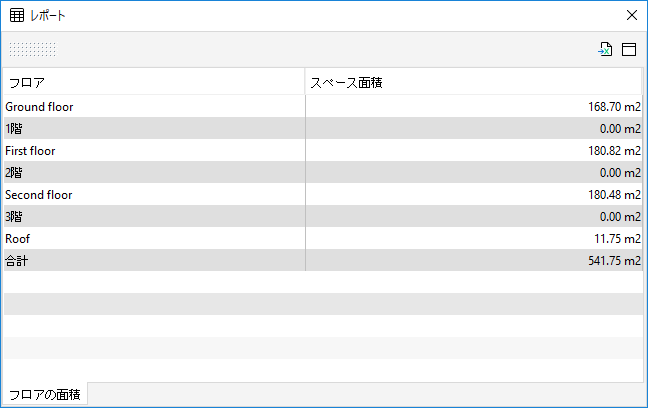The width and height of the screenshot is (648, 408).
Task: Select the 合計 total row
Action: point(323,260)
